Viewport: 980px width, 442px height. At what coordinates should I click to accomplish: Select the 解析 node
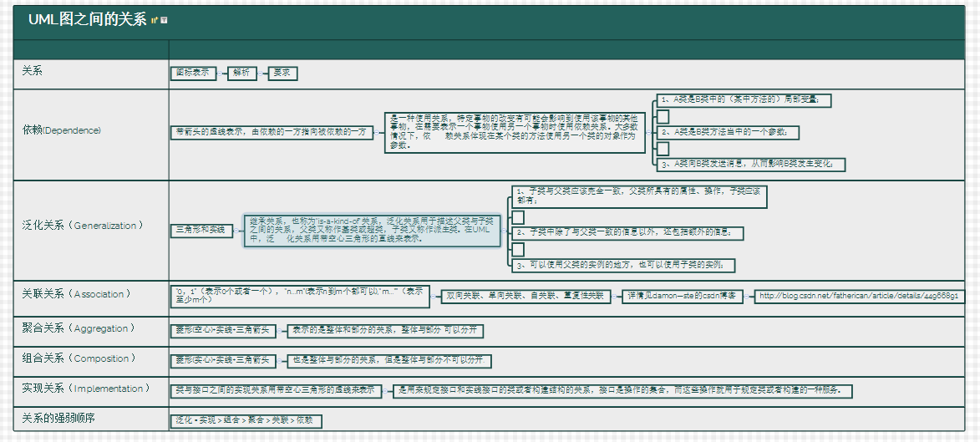tap(242, 74)
